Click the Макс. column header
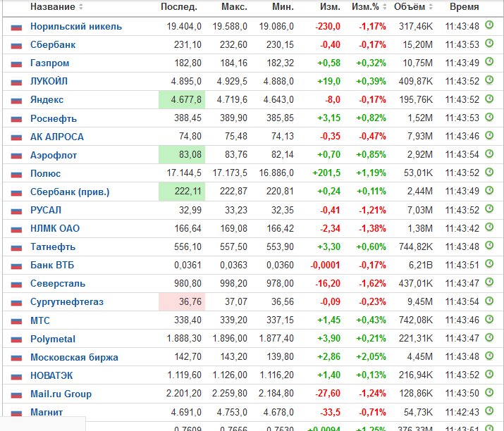This screenshot has width=504, height=431. pos(234,7)
